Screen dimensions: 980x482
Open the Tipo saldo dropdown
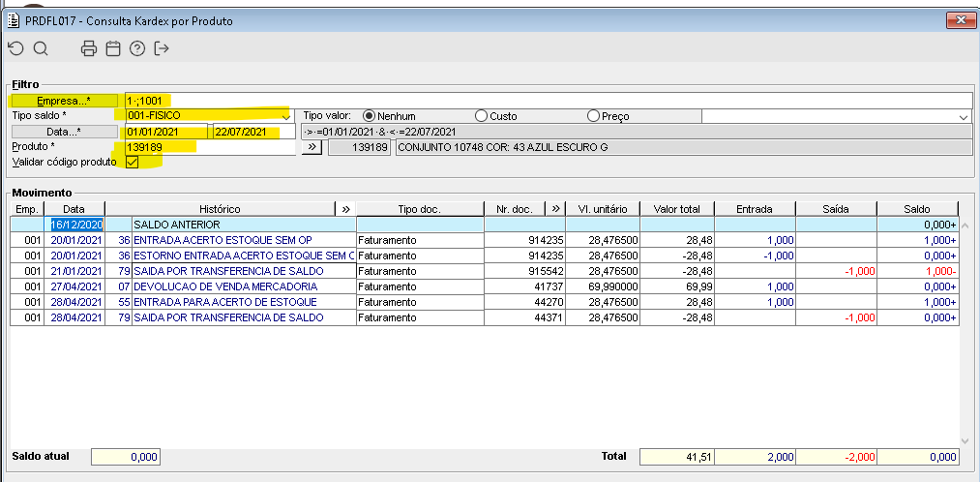tap(285, 116)
